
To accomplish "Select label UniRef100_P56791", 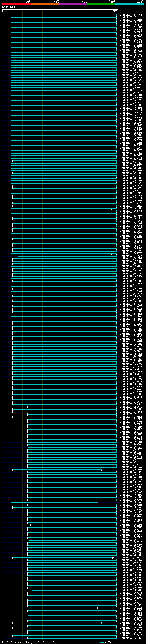I will (x=131, y=128).
